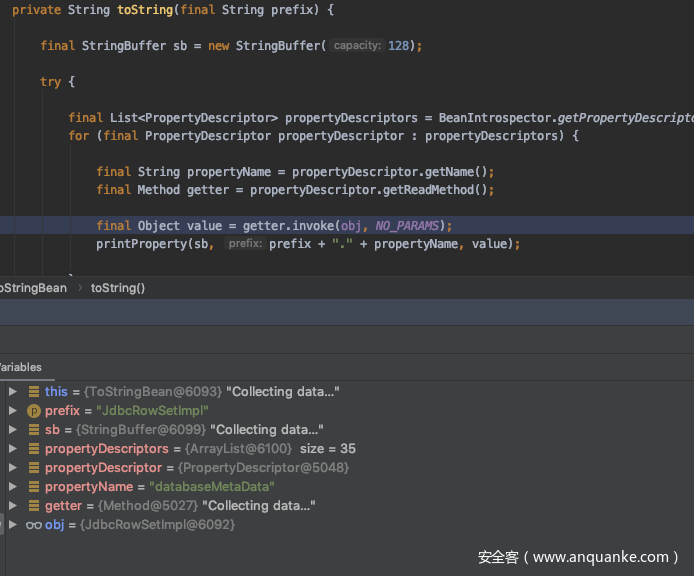
Task: Expand the sb StringBuffer variable node
Action: click(x=12, y=430)
